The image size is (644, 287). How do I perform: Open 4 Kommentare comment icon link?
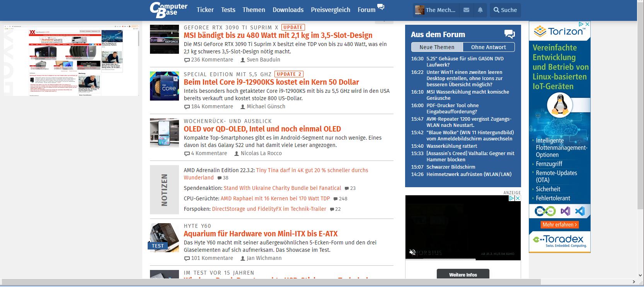coord(206,153)
